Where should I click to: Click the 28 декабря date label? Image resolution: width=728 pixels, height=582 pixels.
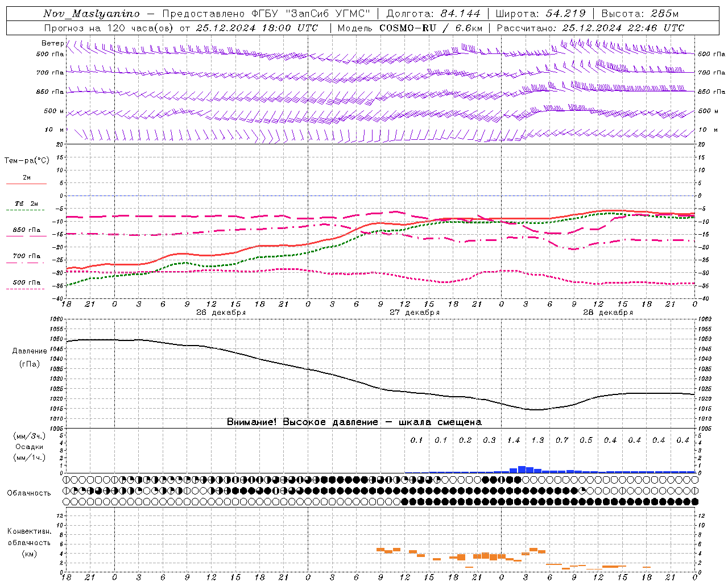pyautogui.click(x=608, y=313)
